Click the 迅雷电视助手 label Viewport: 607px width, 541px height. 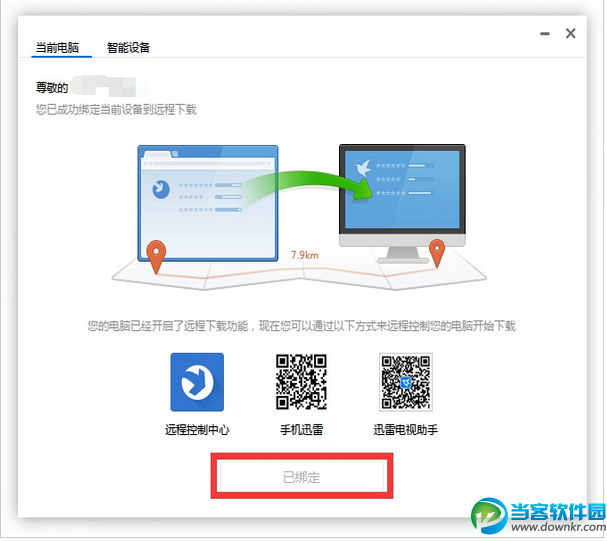click(405, 430)
